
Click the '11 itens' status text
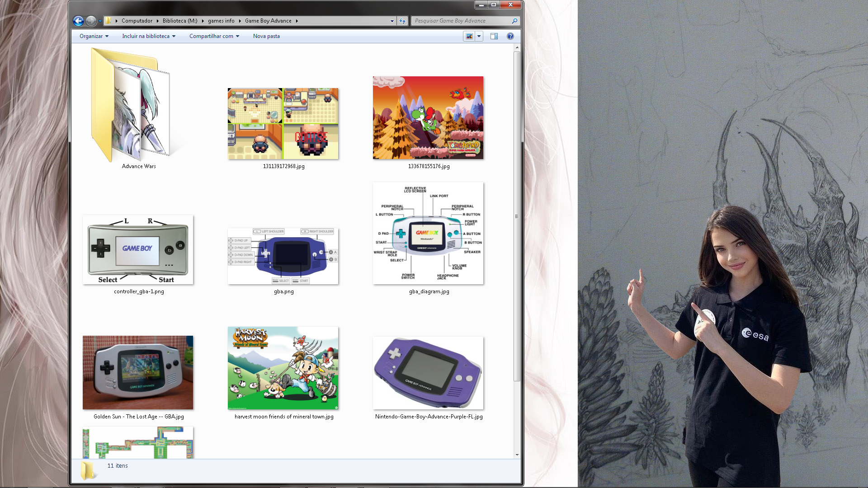(x=118, y=466)
